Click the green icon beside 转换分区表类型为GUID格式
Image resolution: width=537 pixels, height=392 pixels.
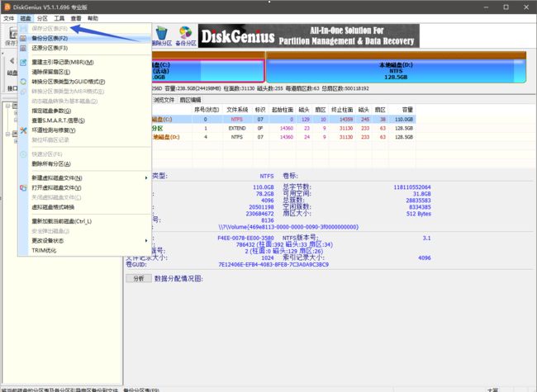coord(23,82)
